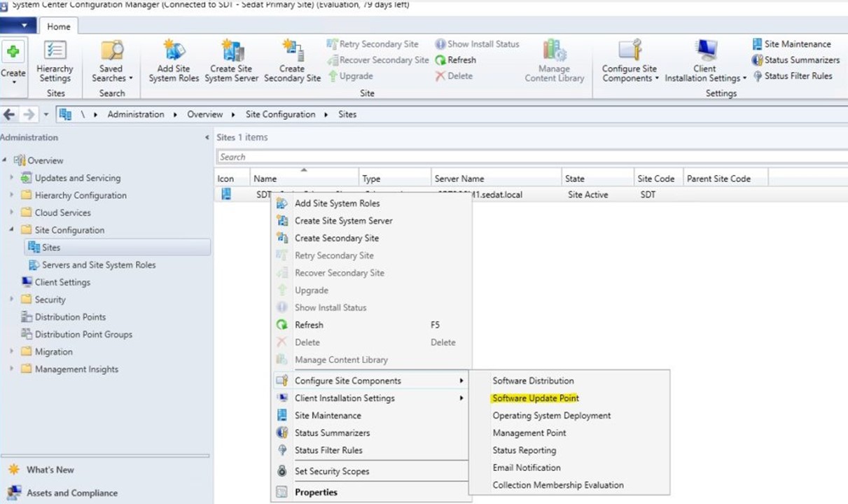The height and width of the screenshot is (504, 848).
Task: Open Saved Searches in ribbon
Action: (112, 62)
